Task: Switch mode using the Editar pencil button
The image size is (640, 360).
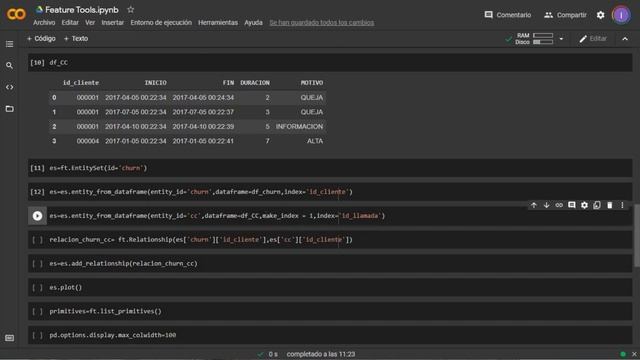Action: coord(593,39)
